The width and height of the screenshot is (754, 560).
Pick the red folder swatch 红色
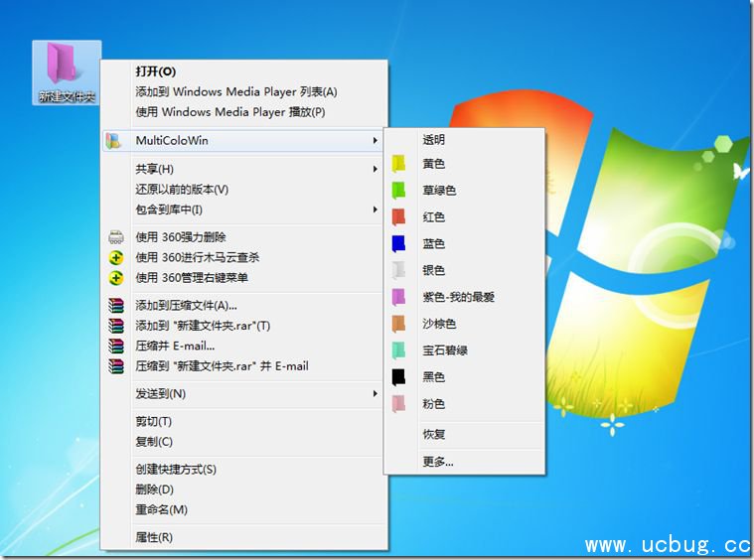(x=398, y=217)
